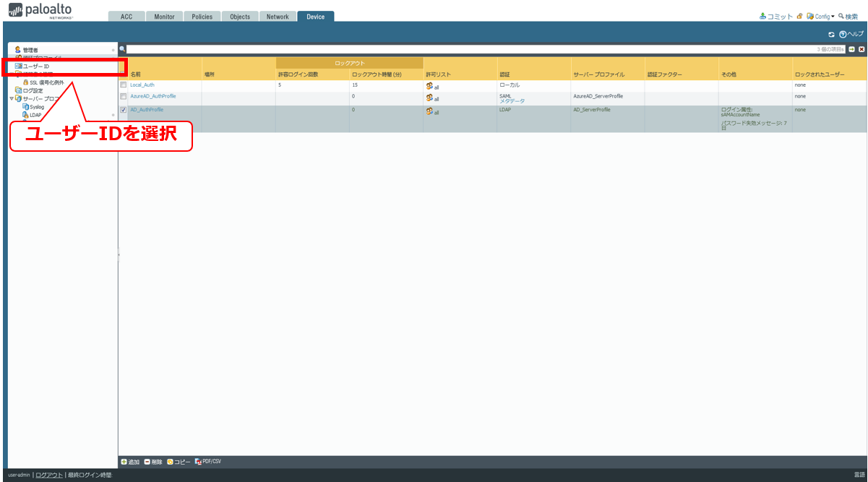Click the コミット (commit) button
This screenshot has height=482, width=868.
coord(775,16)
